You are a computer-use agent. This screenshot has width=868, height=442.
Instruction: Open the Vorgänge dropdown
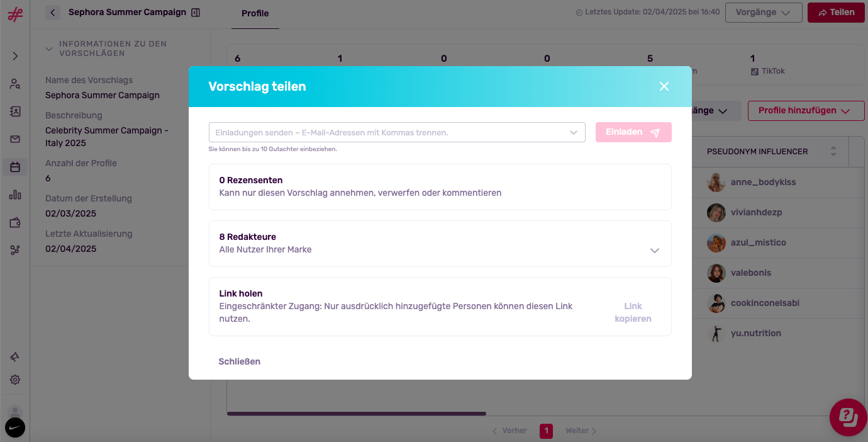pos(764,13)
